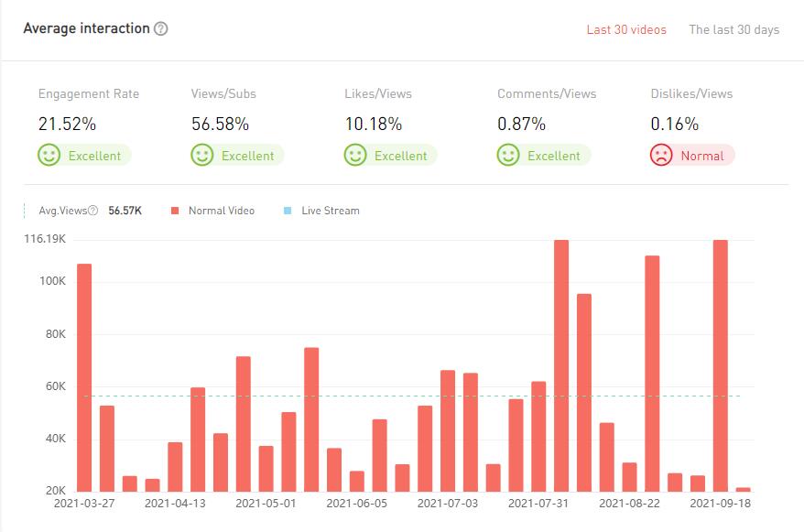Switch to the Last 30 videos tab

point(626,29)
